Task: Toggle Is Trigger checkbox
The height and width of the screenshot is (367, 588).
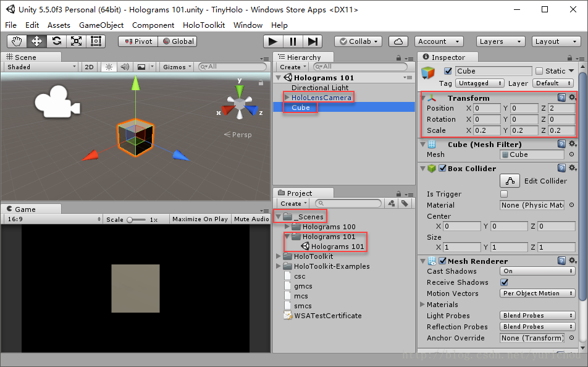Action: 504,194
